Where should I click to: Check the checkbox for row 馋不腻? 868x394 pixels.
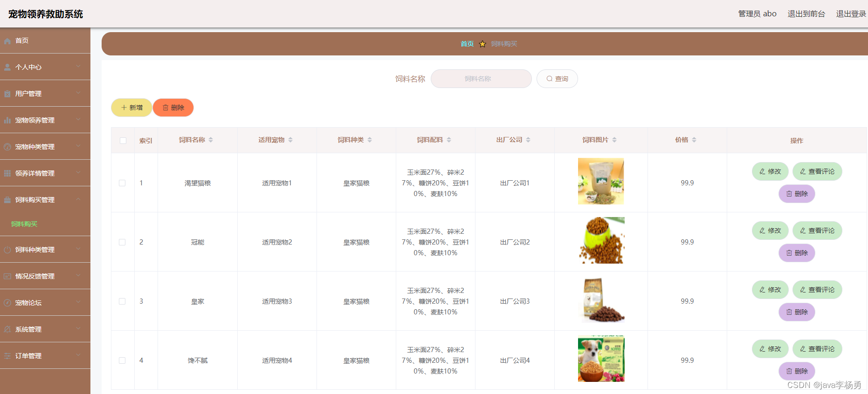click(122, 360)
